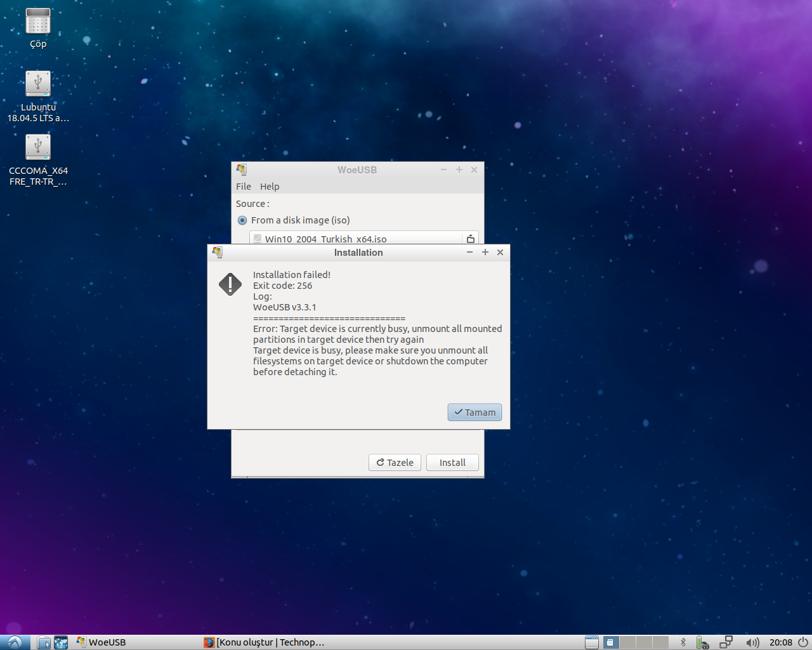
Task: Maximize the WoeUSB main window
Action: point(459,169)
